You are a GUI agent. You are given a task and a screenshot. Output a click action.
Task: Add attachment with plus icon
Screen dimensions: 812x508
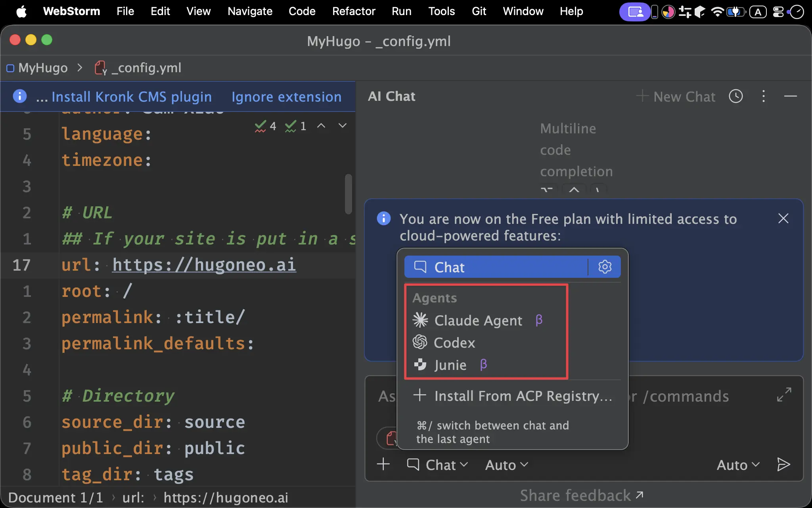click(383, 464)
